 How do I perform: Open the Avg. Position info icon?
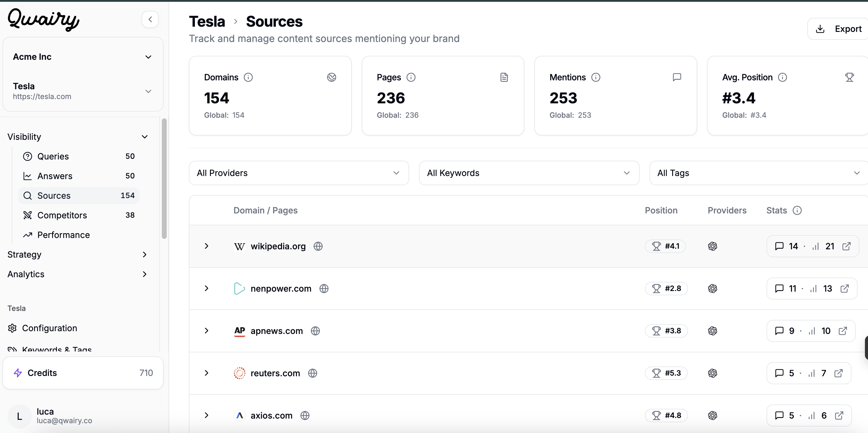point(782,77)
